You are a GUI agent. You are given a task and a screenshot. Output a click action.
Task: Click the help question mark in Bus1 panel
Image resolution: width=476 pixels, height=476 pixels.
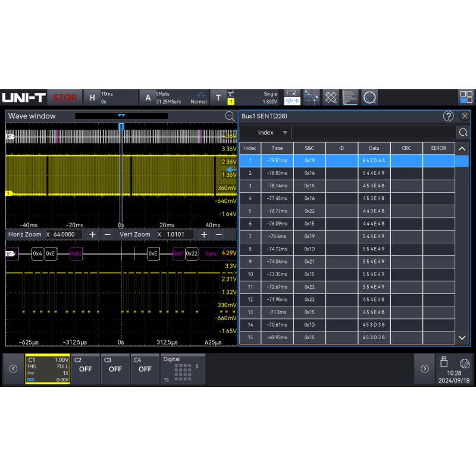pos(449,116)
